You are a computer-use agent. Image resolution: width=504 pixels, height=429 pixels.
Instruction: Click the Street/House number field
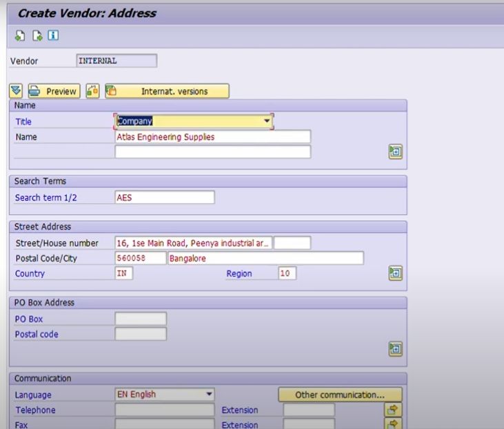click(x=193, y=243)
